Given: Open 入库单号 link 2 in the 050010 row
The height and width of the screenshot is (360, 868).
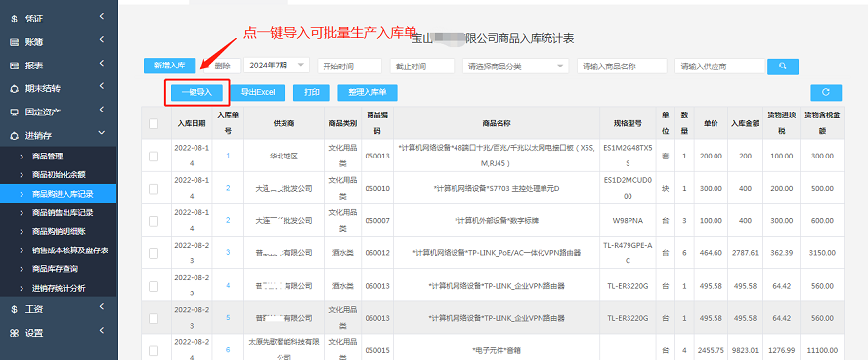Looking at the screenshot, I should [228, 188].
